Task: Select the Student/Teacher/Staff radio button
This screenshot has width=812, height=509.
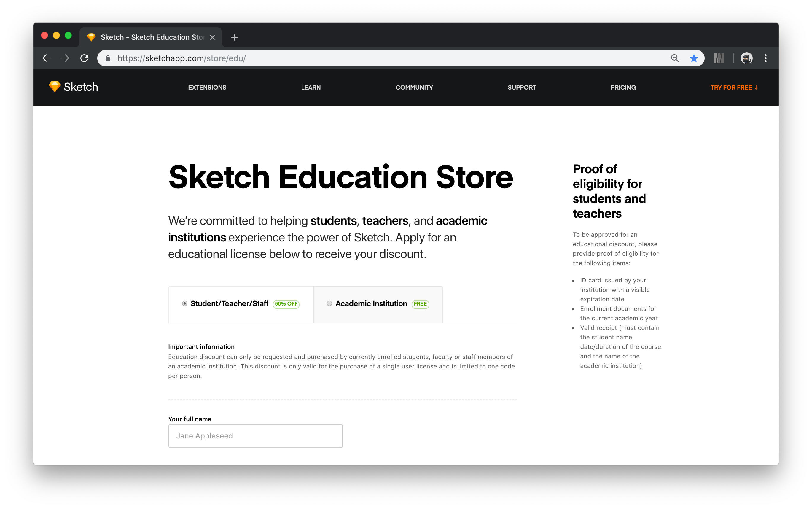Action: [185, 304]
